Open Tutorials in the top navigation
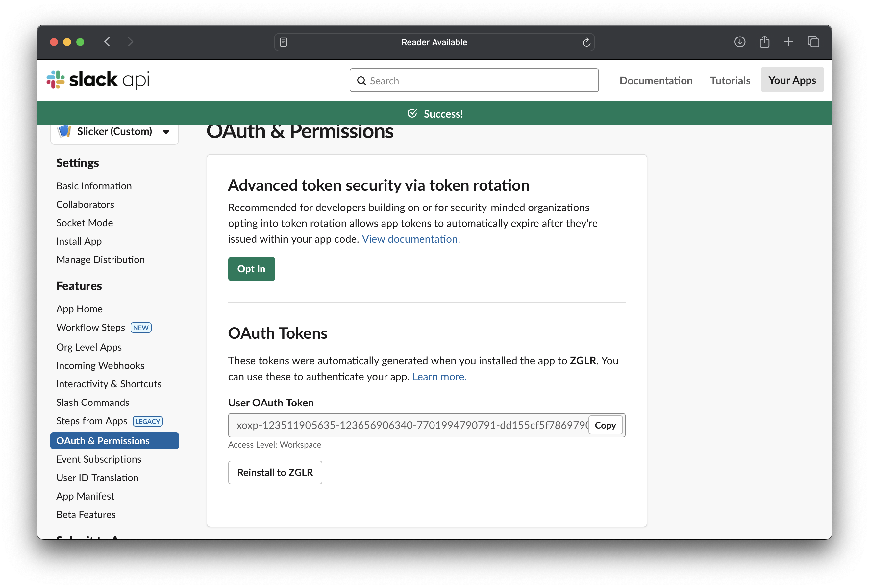The height and width of the screenshot is (588, 869). click(x=730, y=80)
